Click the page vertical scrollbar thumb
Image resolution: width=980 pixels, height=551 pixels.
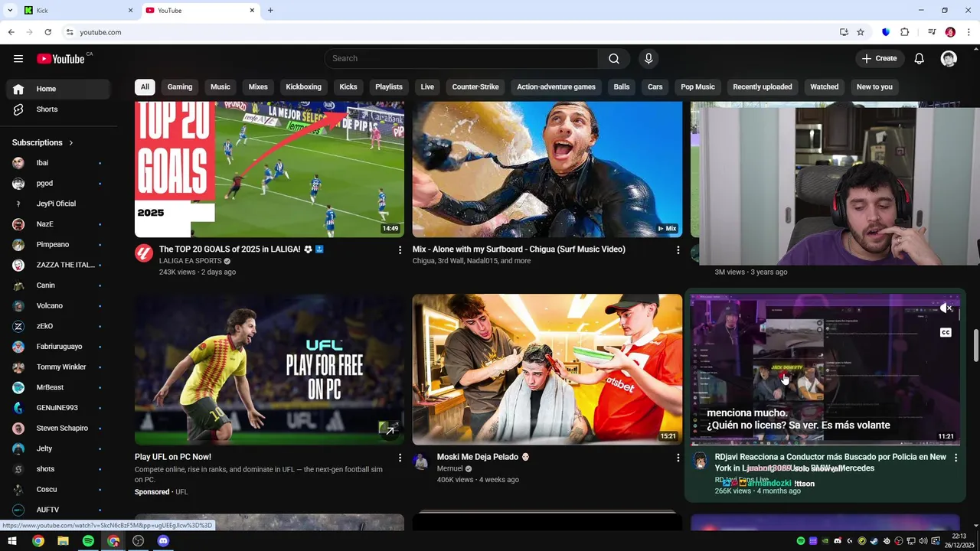click(975, 346)
